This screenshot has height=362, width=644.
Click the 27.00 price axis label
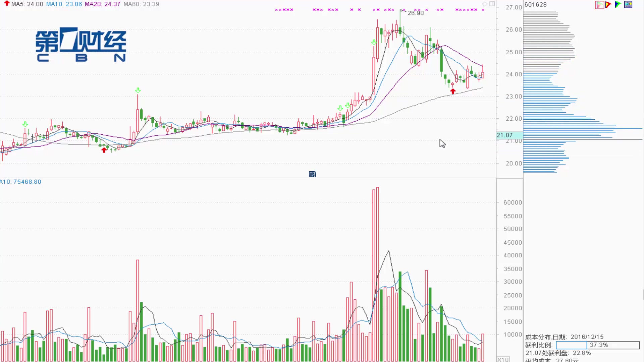tap(514, 7)
